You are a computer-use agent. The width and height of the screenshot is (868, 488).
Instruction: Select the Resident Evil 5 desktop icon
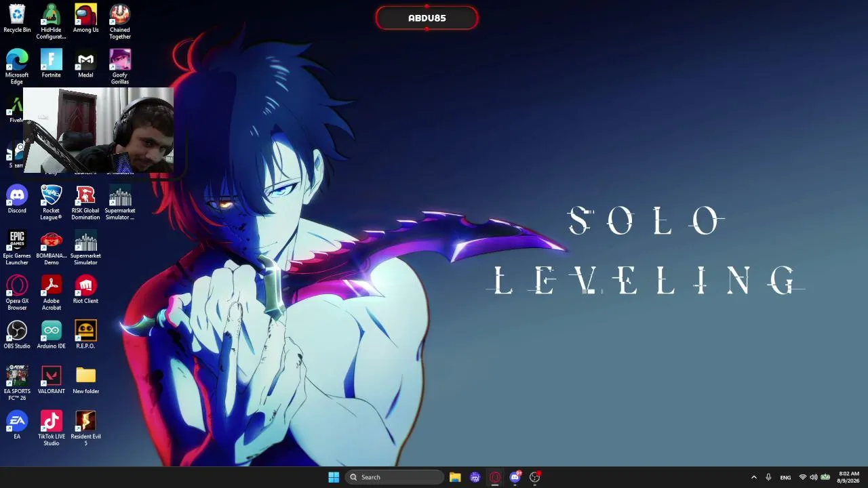click(85, 428)
